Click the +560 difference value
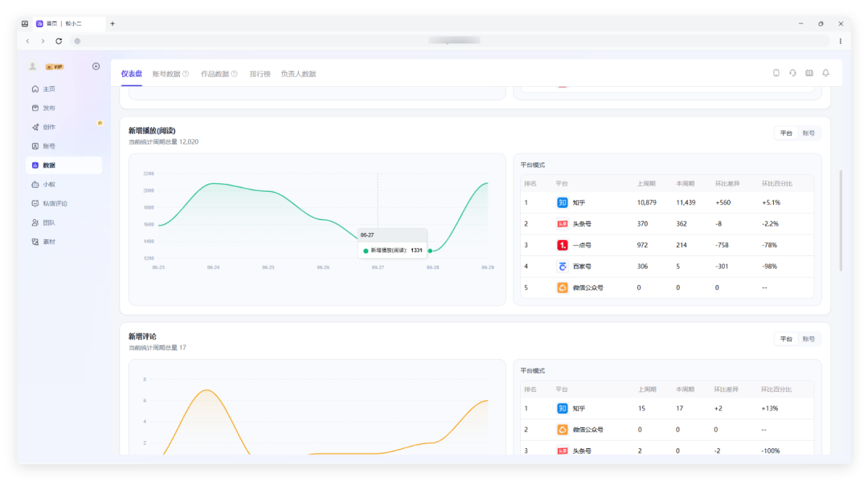The width and height of the screenshot is (868, 481). click(x=723, y=203)
